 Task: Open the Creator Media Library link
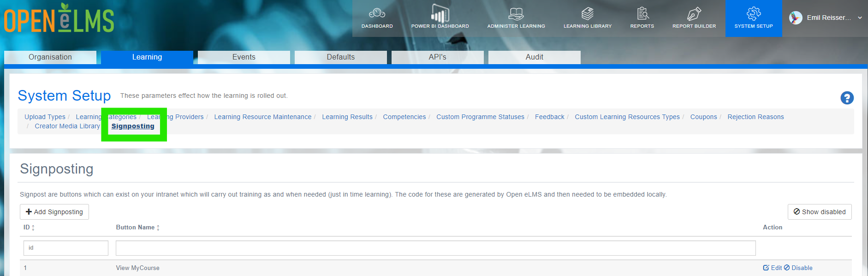67,126
